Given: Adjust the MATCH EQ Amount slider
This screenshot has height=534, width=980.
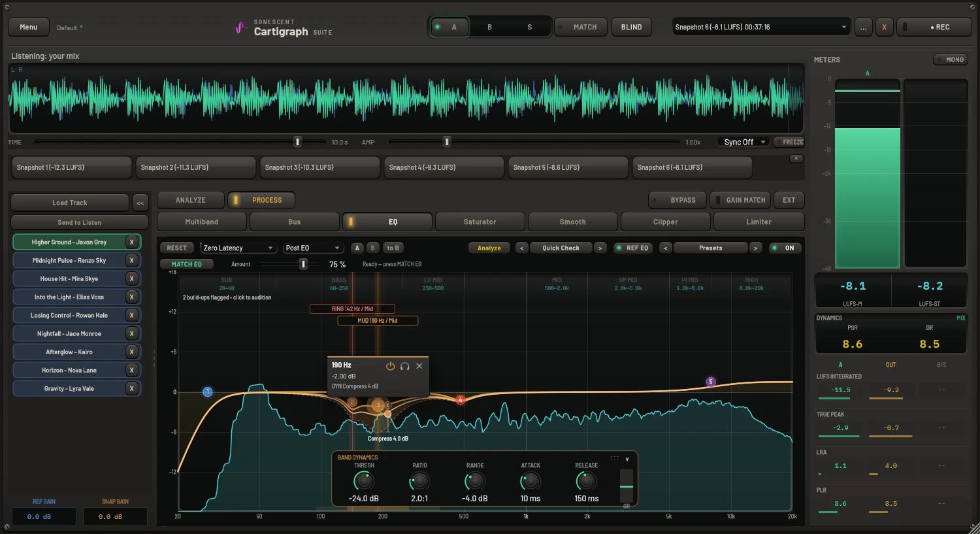Looking at the screenshot, I should coord(303,264).
